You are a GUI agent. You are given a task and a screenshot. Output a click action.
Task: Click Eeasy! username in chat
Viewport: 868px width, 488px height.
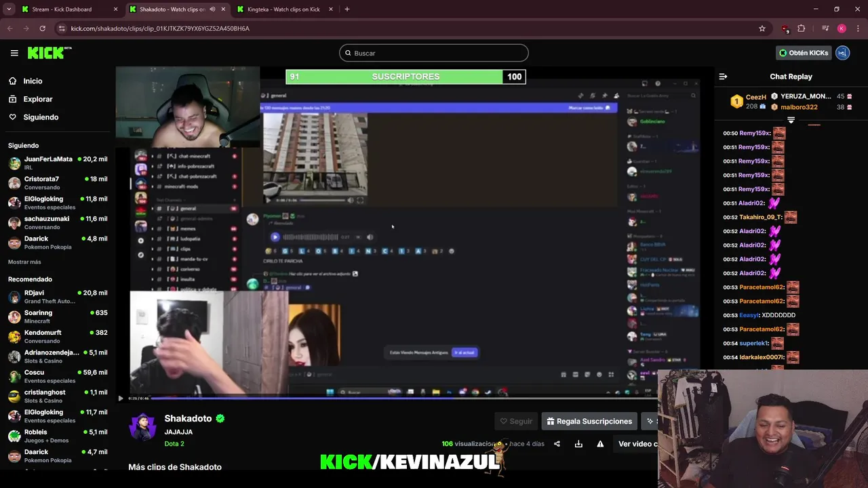749,315
